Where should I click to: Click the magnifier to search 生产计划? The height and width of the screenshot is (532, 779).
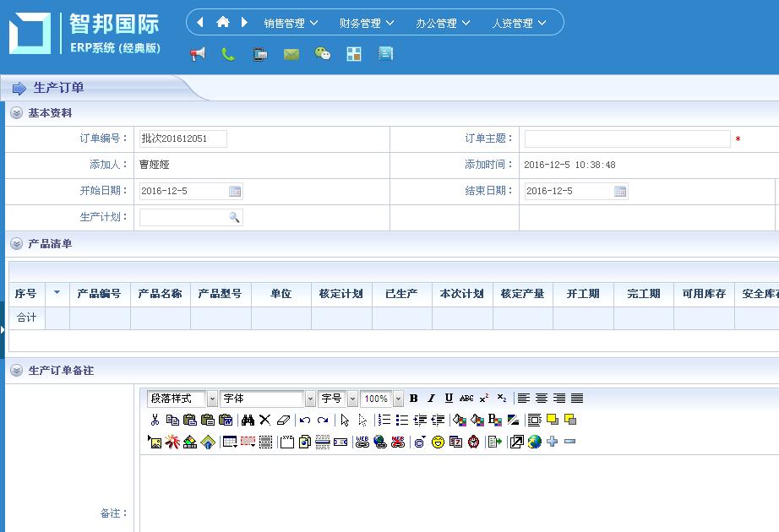pyautogui.click(x=233, y=216)
